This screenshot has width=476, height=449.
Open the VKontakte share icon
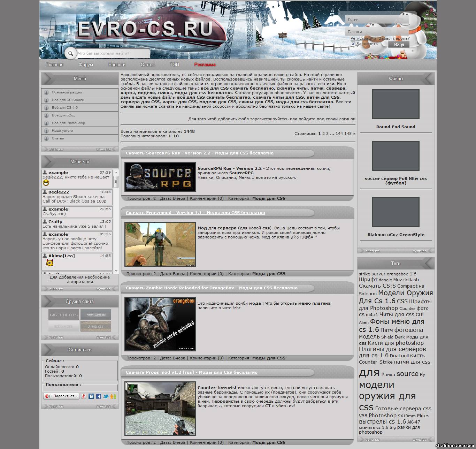(91, 396)
